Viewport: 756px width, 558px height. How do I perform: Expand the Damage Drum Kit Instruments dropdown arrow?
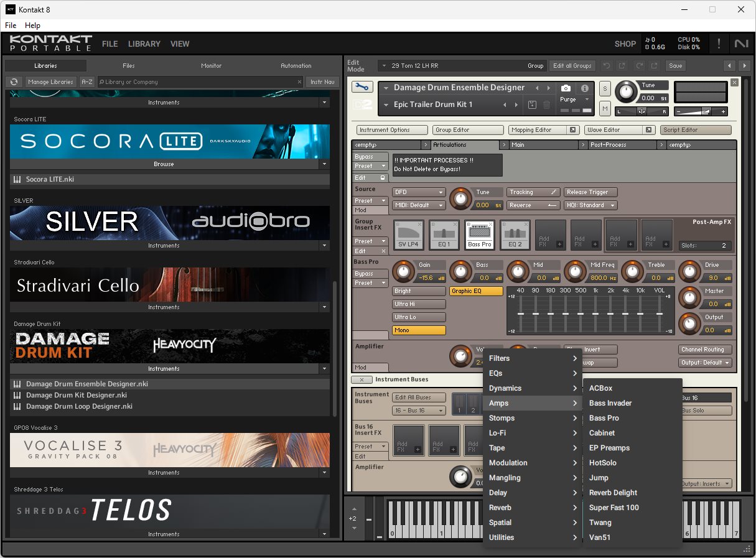tap(324, 369)
